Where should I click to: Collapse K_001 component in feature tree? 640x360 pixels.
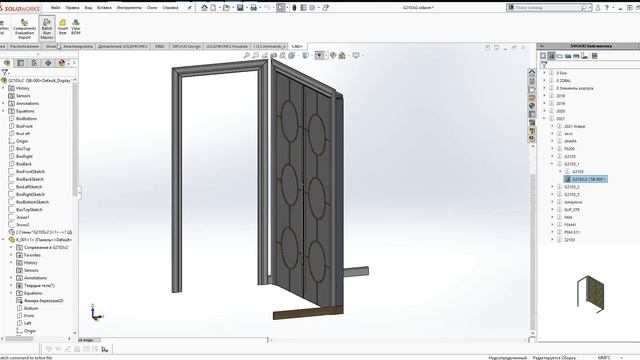click(3, 240)
